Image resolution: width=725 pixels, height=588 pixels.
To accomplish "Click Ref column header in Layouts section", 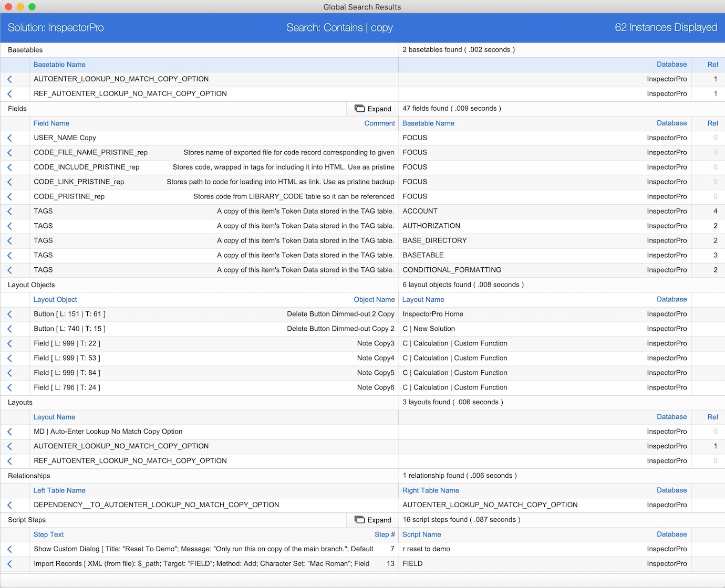I will 712,417.
